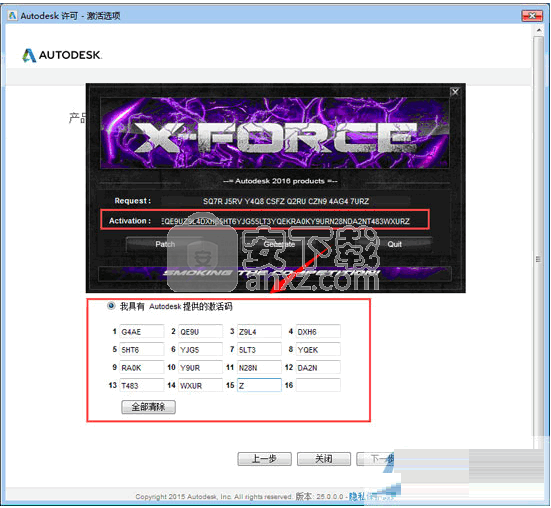The image size is (551, 508).
Task: Click activation field 1 containing G4AE
Action: [142, 332]
